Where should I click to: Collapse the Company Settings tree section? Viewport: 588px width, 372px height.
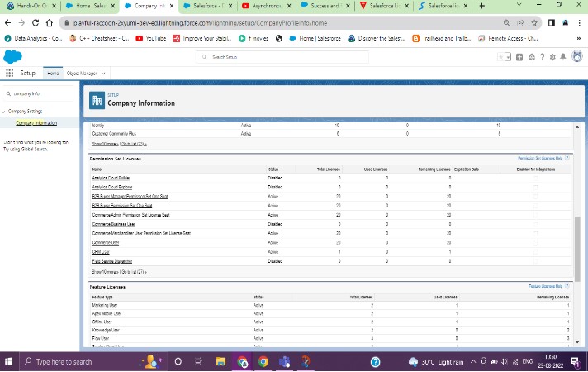(3, 111)
